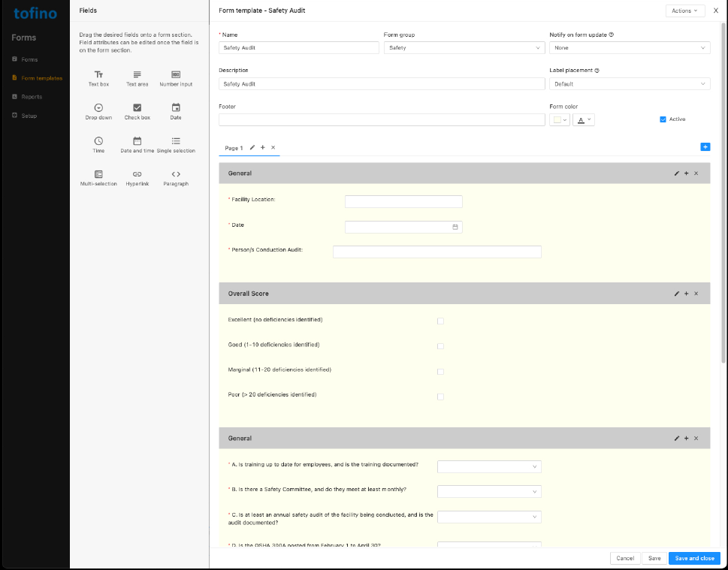The height and width of the screenshot is (570, 728).
Task: Open the calendar icon in Date field
Action: tap(455, 227)
